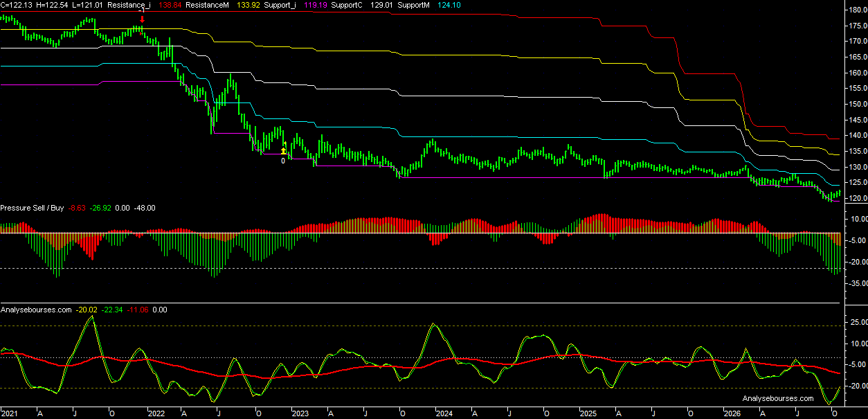The height and width of the screenshot is (419, 868).
Task: Click the red sell arrow marker
Action: pos(142,19)
